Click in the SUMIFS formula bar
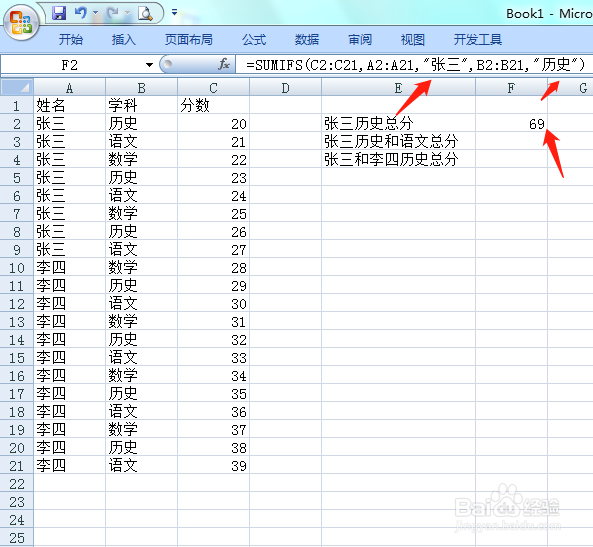This screenshot has height=547, width=593. point(414,65)
